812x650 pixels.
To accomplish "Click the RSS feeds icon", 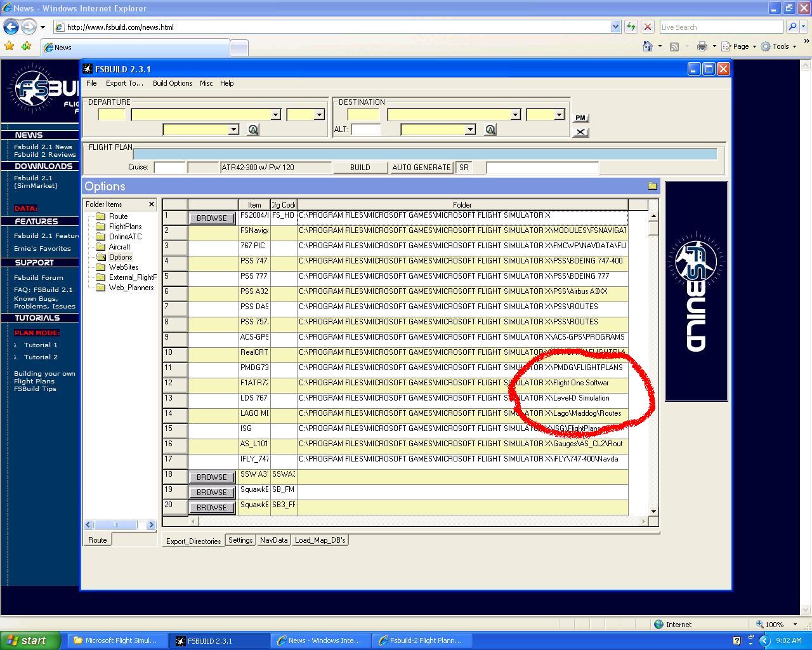I will coord(674,46).
